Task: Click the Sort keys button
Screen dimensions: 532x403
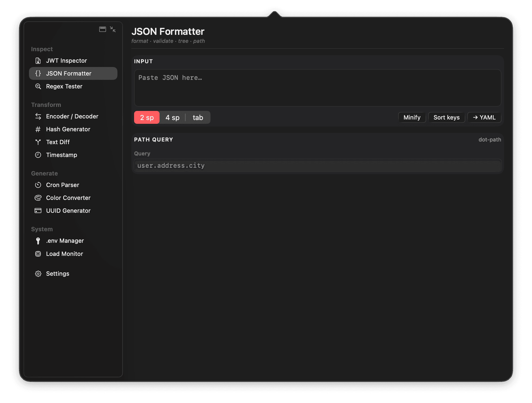Action: (446, 117)
